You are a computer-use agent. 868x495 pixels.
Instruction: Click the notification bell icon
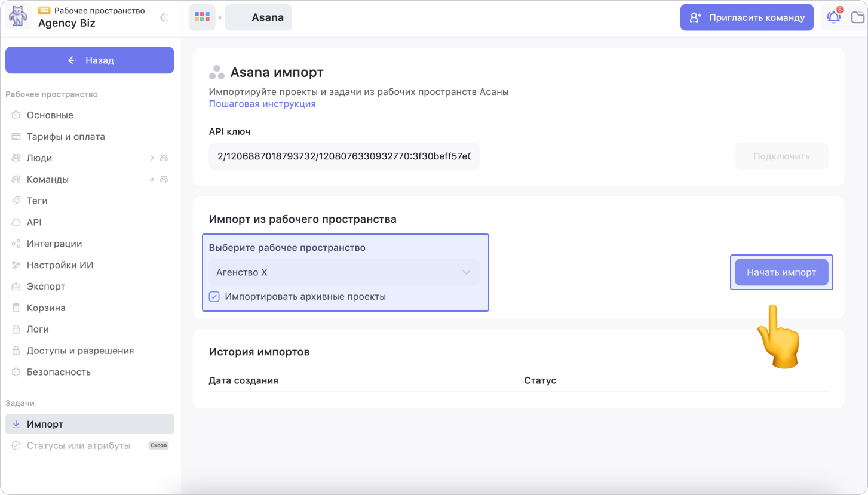click(x=833, y=17)
